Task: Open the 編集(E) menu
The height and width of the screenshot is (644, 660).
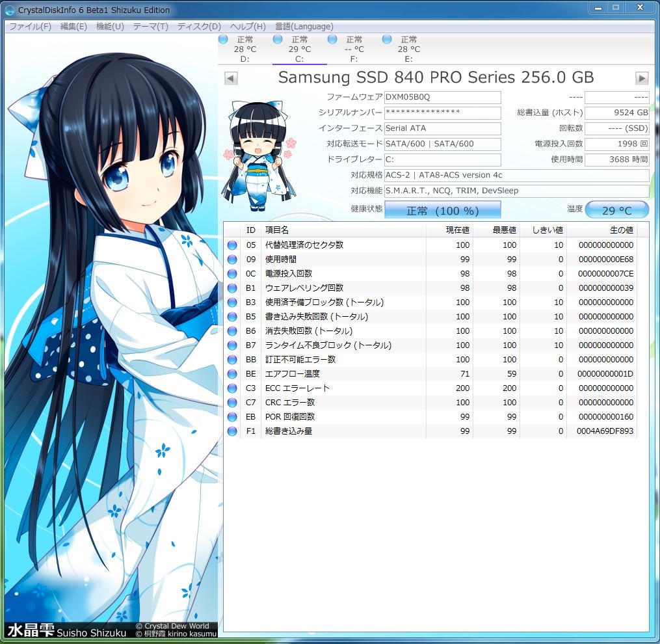Action: pyautogui.click(x=73, y=27)
